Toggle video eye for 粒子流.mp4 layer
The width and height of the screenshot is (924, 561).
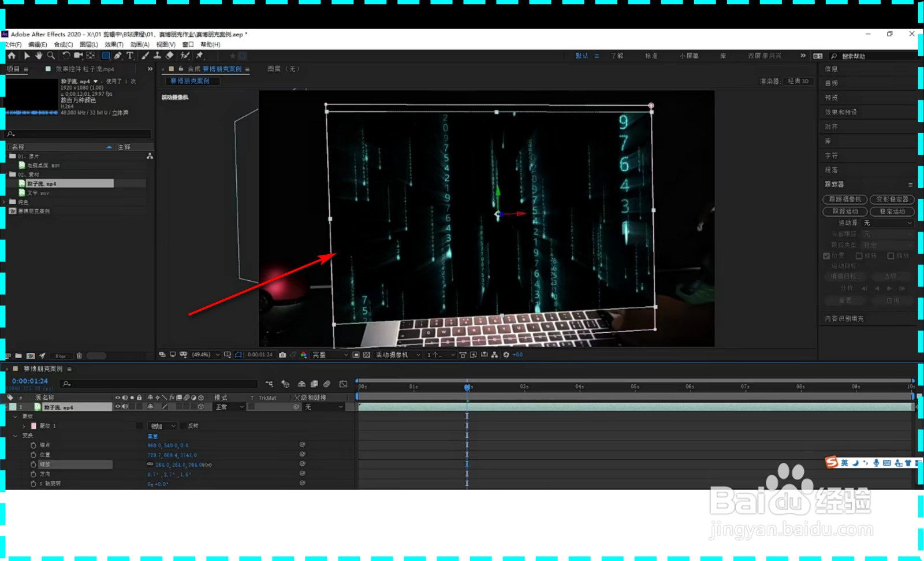click(118, 407)
